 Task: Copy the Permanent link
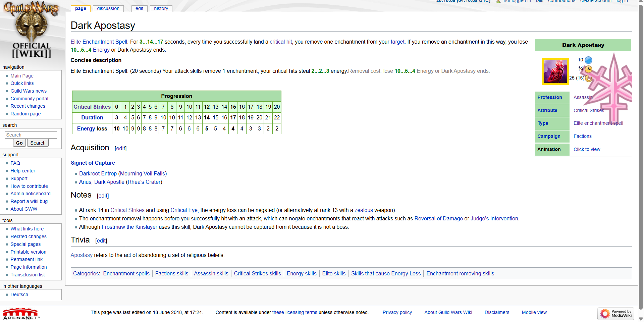(26, 259)
